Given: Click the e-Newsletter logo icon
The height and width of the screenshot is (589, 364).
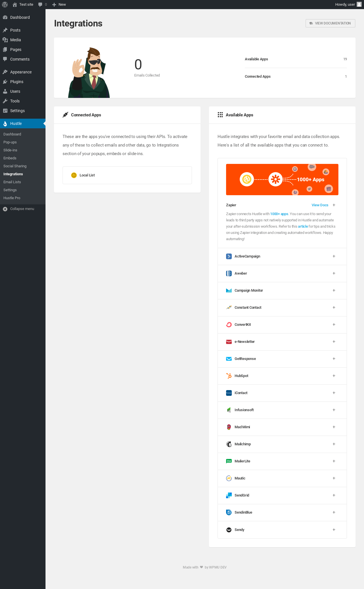Looking at the screenshot, I should [229, 342].
